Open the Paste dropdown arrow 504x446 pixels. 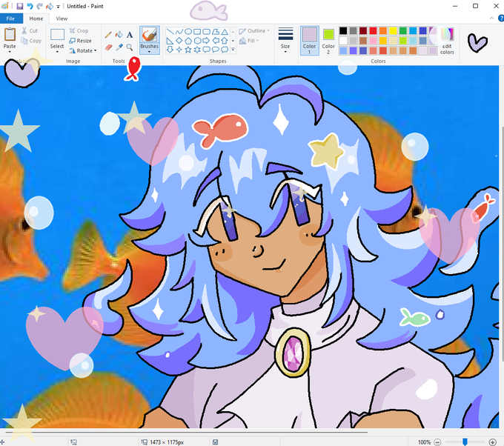pyautogui.click(x=10, y=52)
